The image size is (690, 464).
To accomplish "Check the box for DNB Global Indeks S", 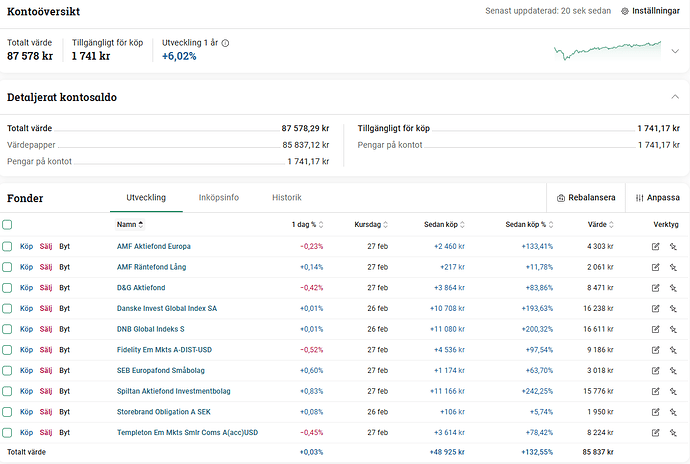I will [x=7, y=329].
